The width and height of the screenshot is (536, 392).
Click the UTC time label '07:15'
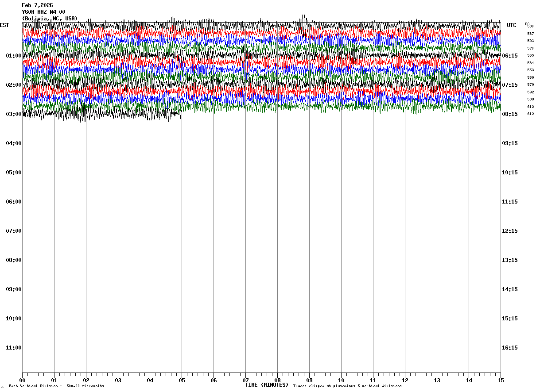(x=510, y=85)
